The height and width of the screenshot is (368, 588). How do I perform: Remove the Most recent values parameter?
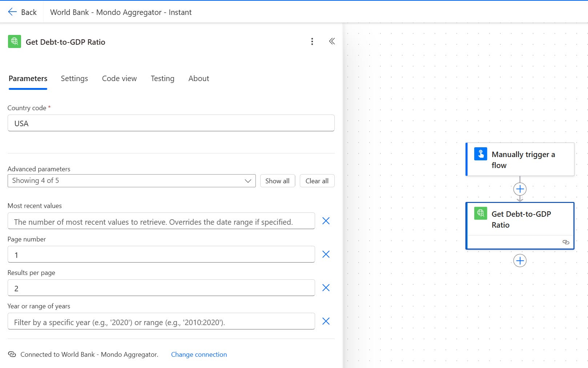[x=326, y=221]
